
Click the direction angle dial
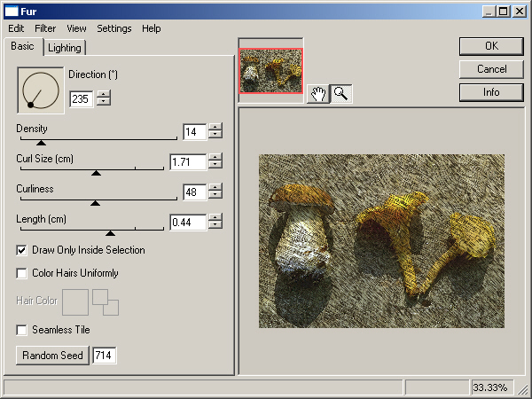(41, 90)
